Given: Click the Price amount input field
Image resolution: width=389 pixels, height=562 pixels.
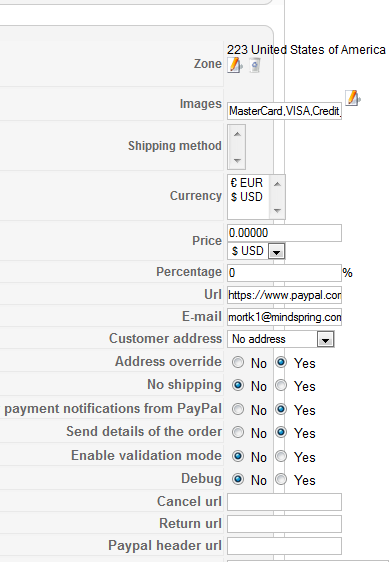Looking at the screenshot, I should tap(284, 233).
